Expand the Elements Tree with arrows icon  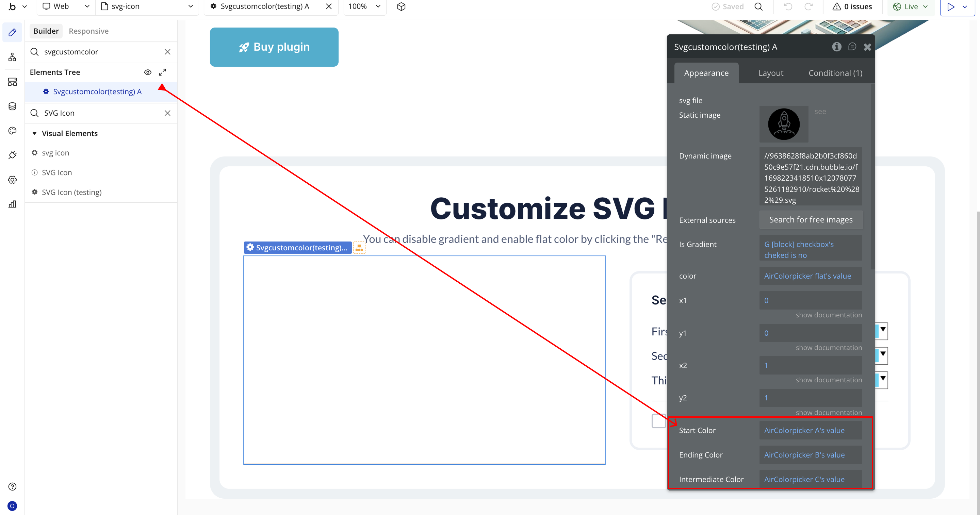tap(162, 72)
